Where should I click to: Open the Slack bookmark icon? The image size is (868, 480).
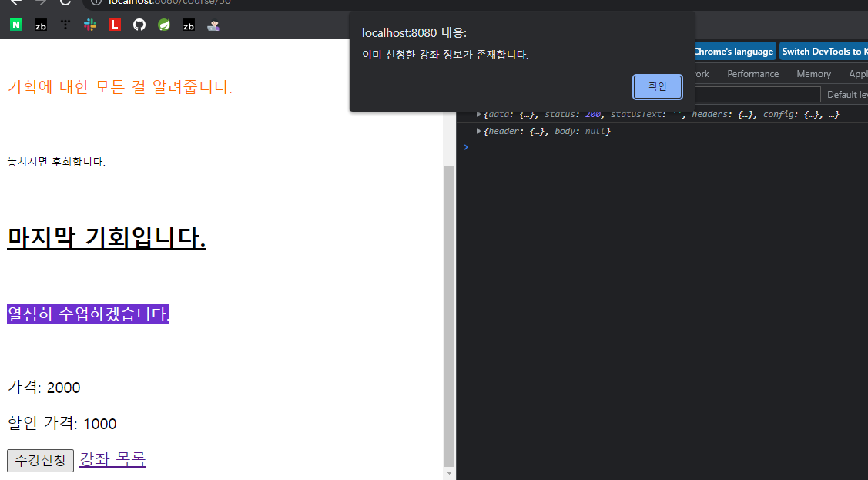click(x=90, y=25)
